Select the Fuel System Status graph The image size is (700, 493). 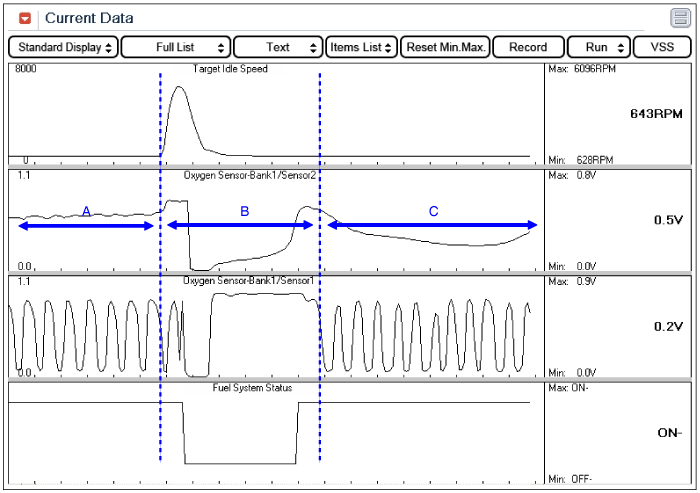point(276,433)
